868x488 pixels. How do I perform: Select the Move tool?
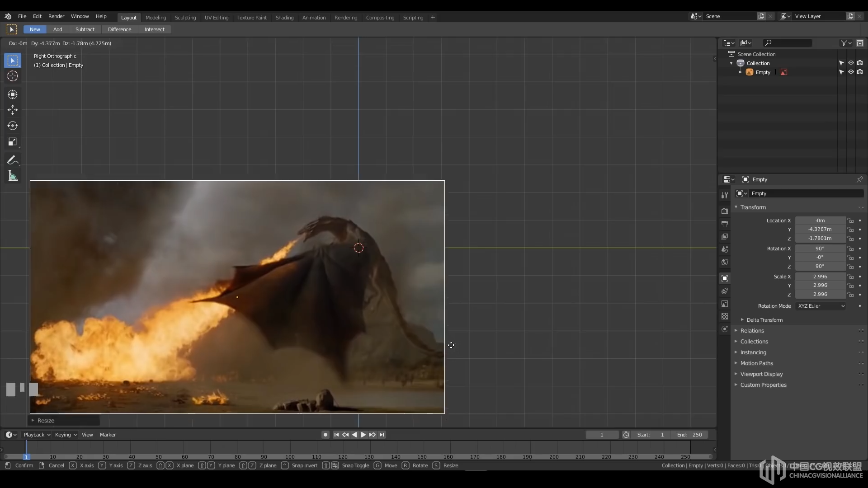[13, 110]
